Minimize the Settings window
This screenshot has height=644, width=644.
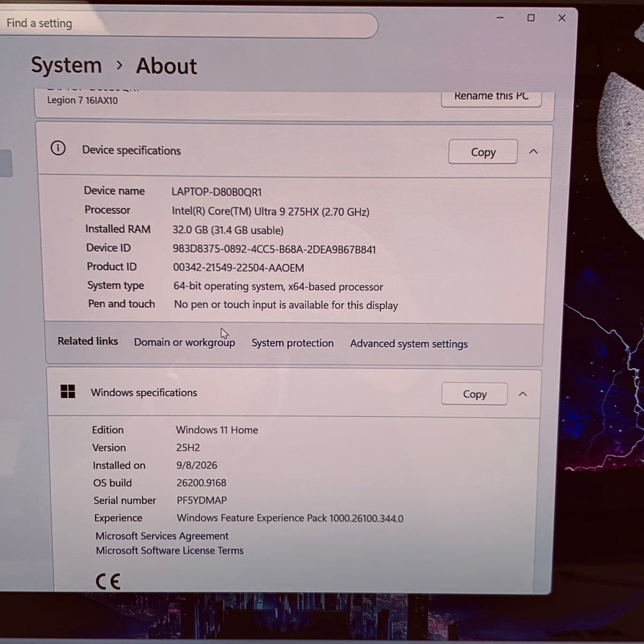[500, 18]
